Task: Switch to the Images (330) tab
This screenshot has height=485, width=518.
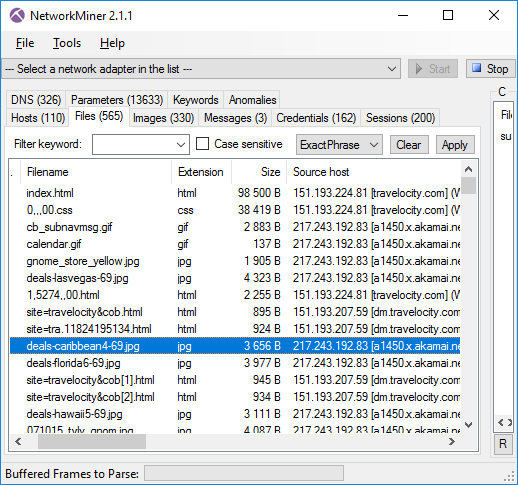Action: (163, 118)
